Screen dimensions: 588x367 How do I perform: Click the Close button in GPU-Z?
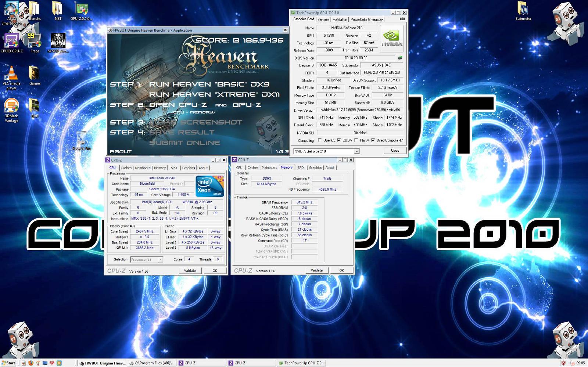coord(395,150)
